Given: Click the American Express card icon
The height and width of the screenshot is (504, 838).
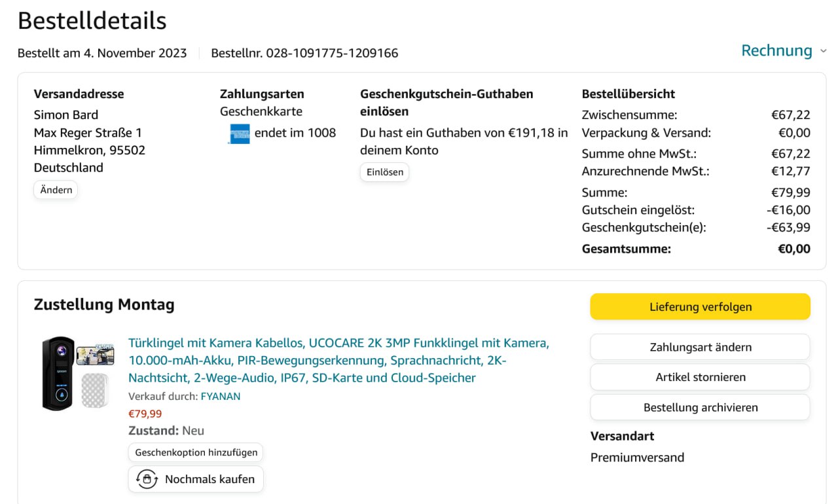Looking at the screenshot, I should tap(239, 134).
